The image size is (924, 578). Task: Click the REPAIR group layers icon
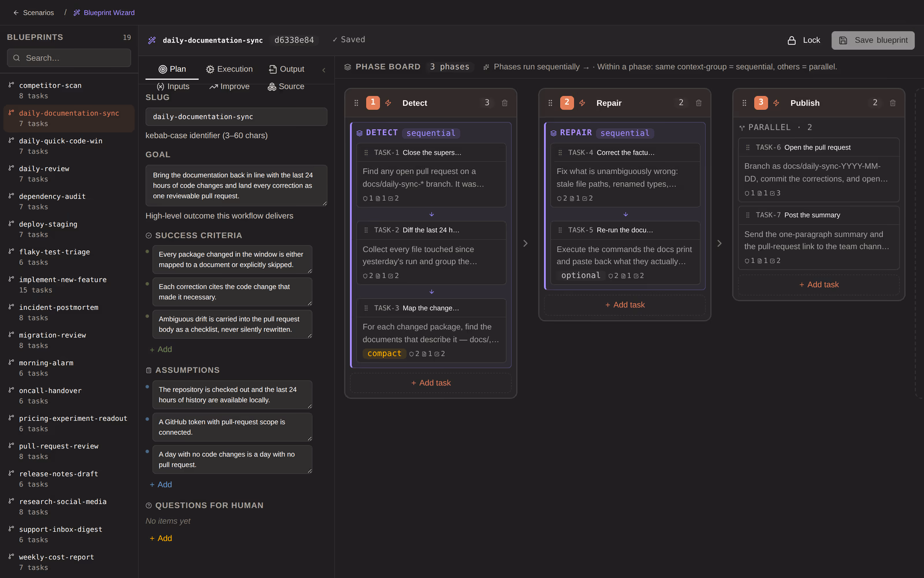click(x=554, y=133)
